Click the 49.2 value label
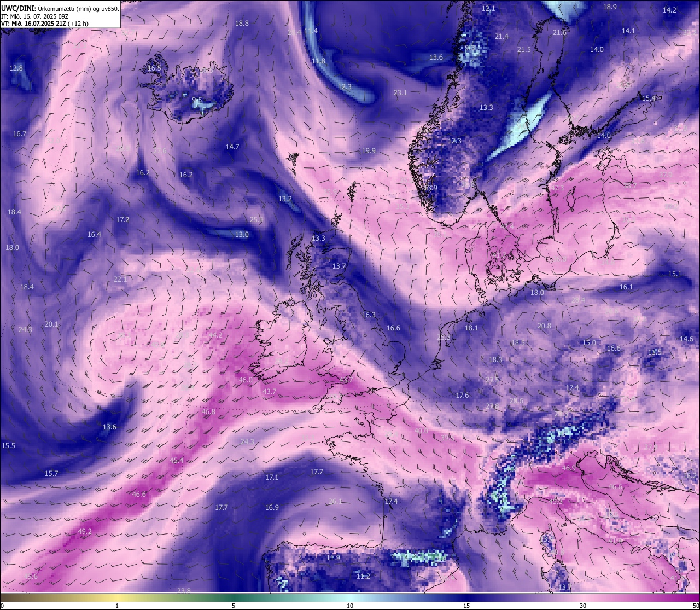Screen dimensions: 700x610 85,532
